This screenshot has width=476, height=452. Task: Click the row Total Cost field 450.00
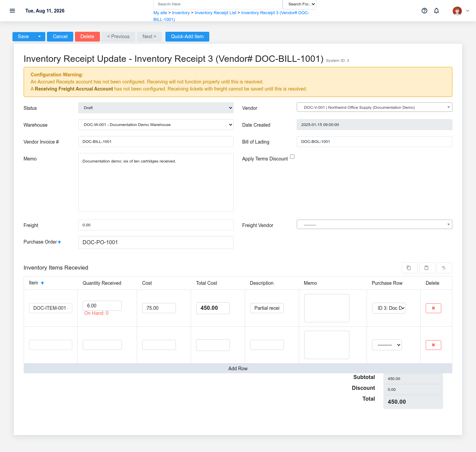(213, 308)
